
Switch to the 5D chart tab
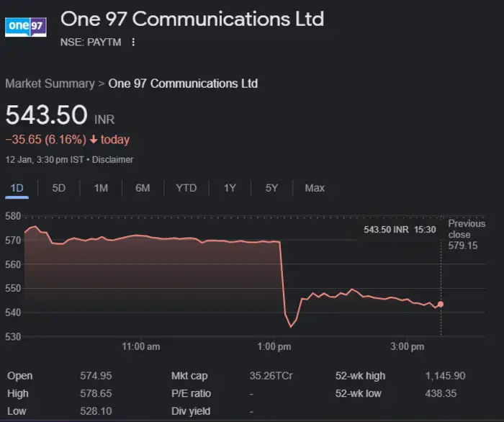(59, 188)
